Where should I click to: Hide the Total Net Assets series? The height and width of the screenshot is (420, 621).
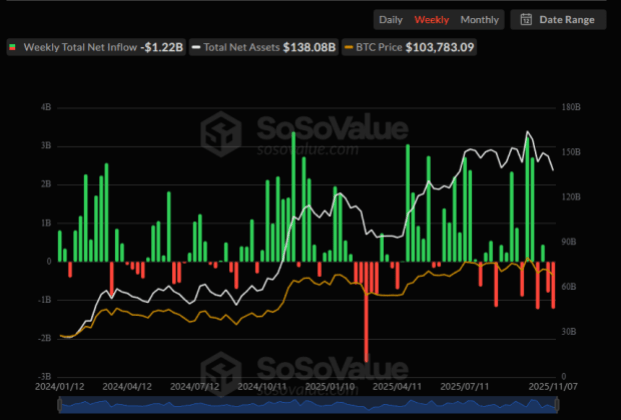(265, 47)
